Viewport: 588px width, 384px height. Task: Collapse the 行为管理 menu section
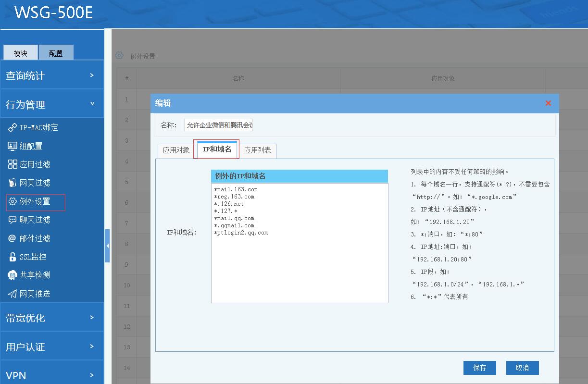[52, 104]
